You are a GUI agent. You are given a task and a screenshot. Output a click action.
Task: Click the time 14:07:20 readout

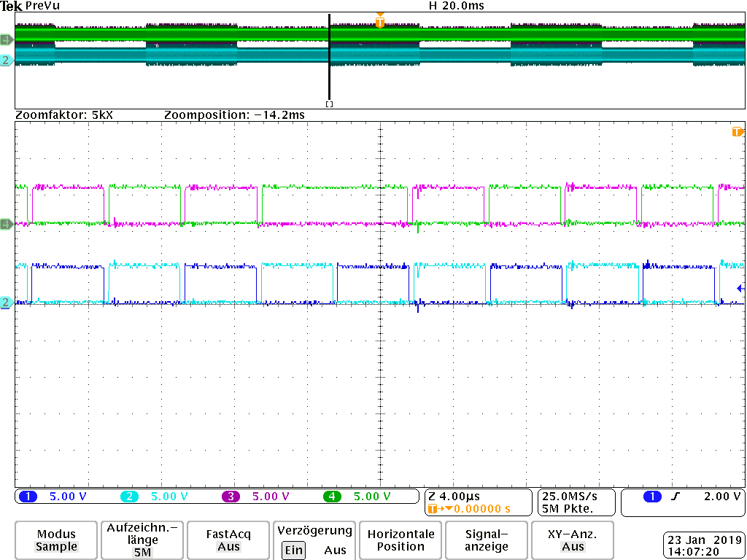693,553
